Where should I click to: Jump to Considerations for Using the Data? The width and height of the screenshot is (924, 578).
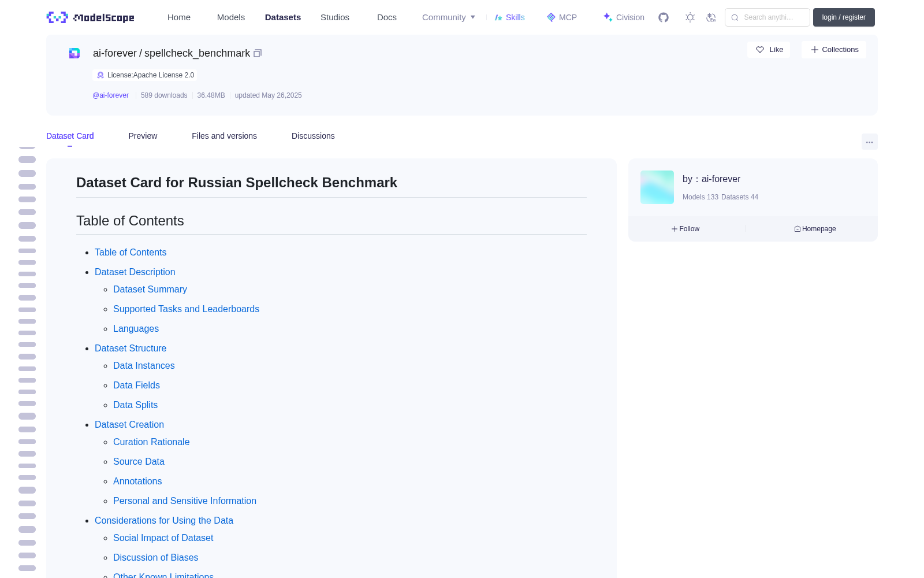pyautogui.click(x=164, y=520)
